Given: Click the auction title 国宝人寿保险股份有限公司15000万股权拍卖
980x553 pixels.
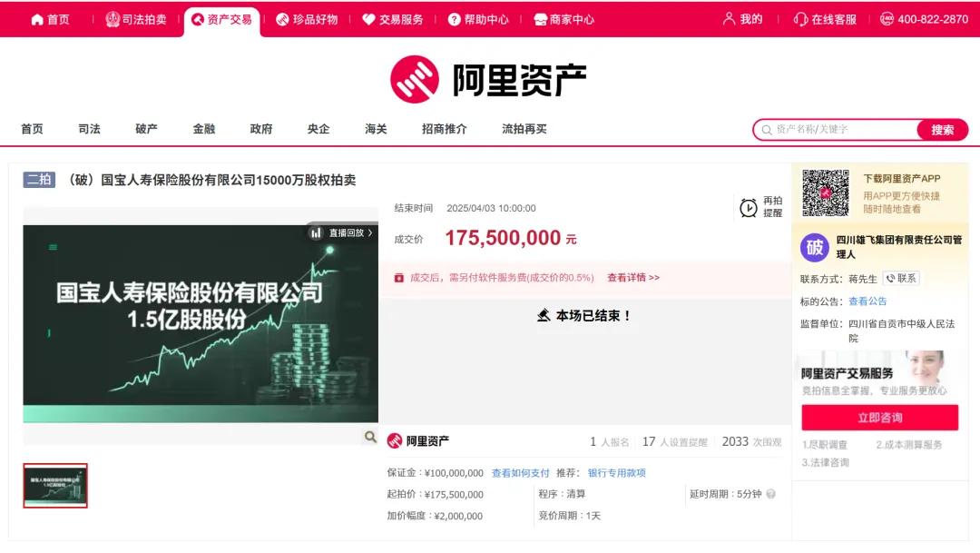Looking at the screenshot, I should [x=228, y=180].
